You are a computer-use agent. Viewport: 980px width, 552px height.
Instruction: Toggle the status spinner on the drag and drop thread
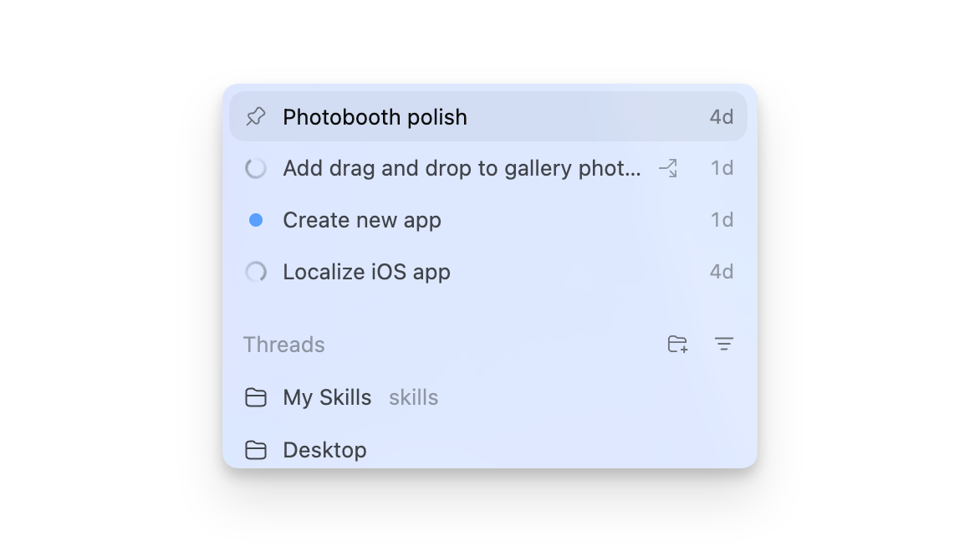coord(256,168)
